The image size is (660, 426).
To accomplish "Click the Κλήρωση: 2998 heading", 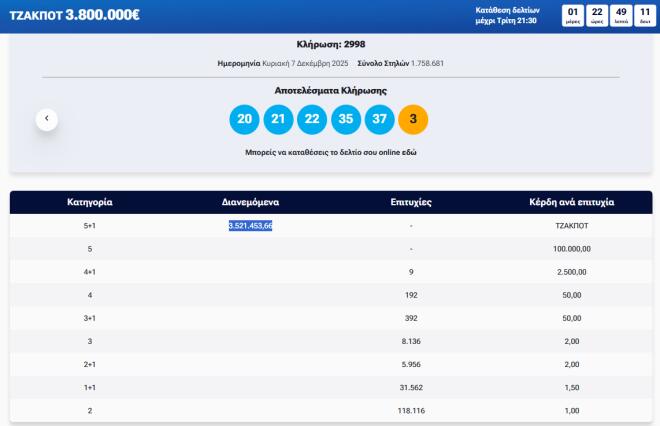I will coord(330,44).
